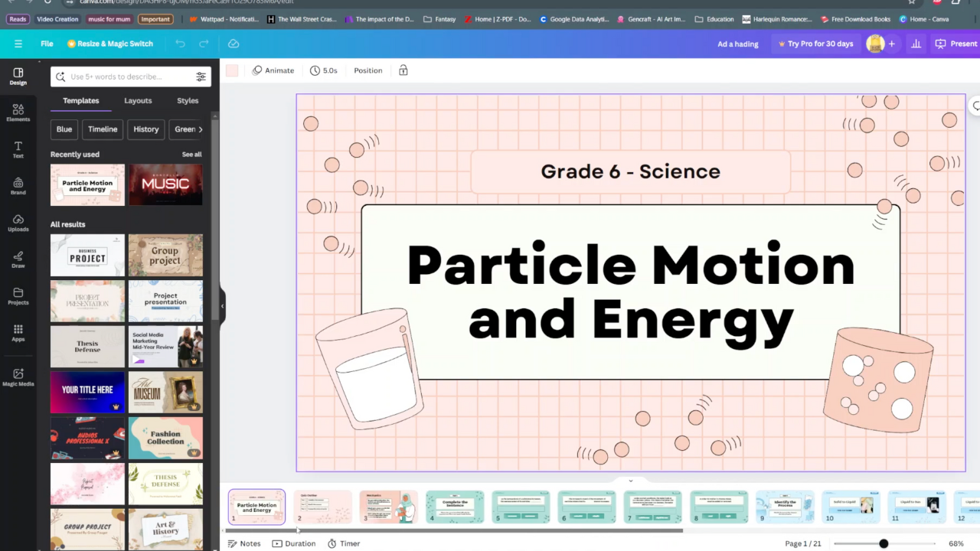Open the hamburger main menu
The image size is (980, 551).
click(x=18, y=44)
